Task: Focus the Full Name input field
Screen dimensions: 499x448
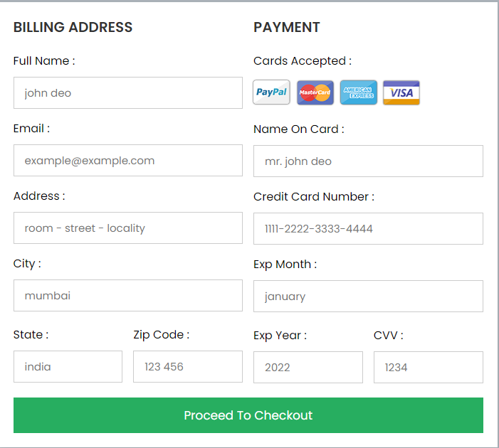Action: (x=128, y=93)
